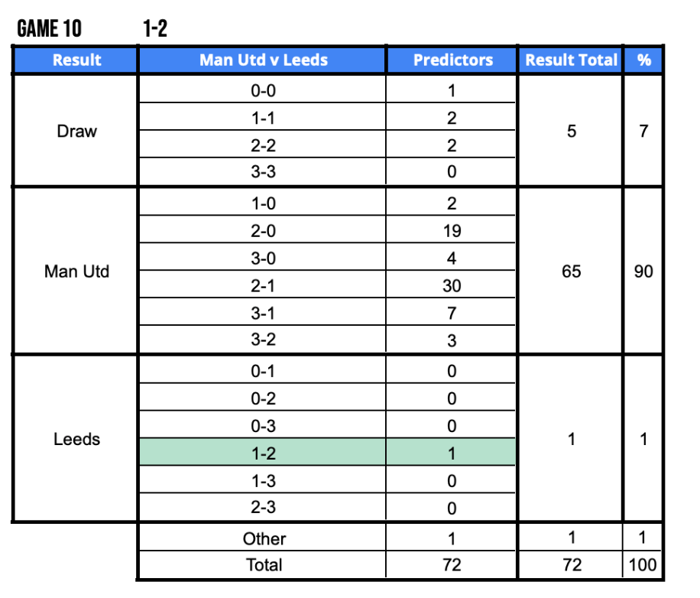Select the 2-1 score cell
Viewport: 700px width, 598px height.
(x=263, y=286)
